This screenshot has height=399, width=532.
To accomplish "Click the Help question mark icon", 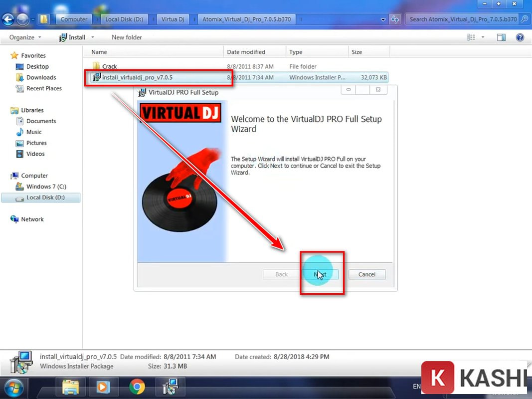I will point(520,37).
